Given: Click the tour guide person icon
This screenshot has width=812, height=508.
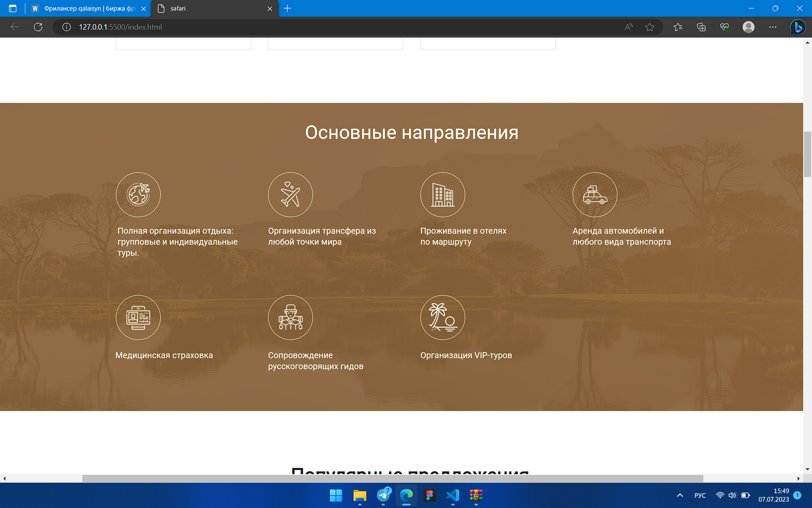Looking at the screenshot, I should point(291,317).
